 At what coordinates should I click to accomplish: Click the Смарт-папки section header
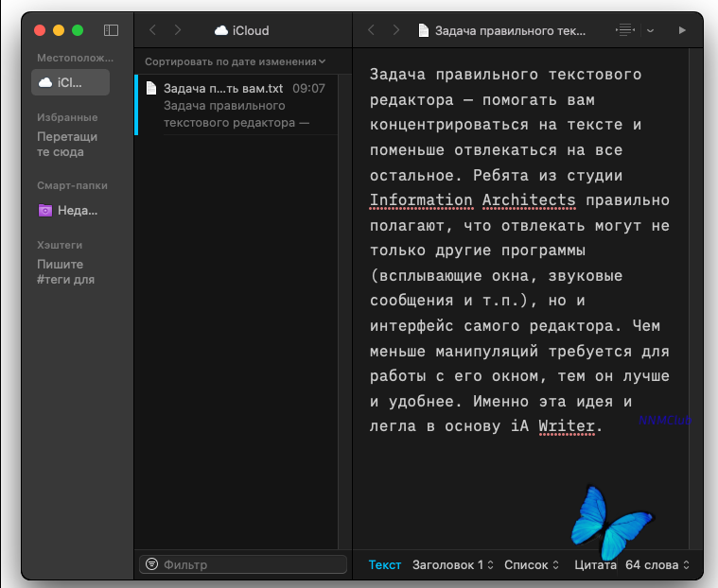[72, 185]
